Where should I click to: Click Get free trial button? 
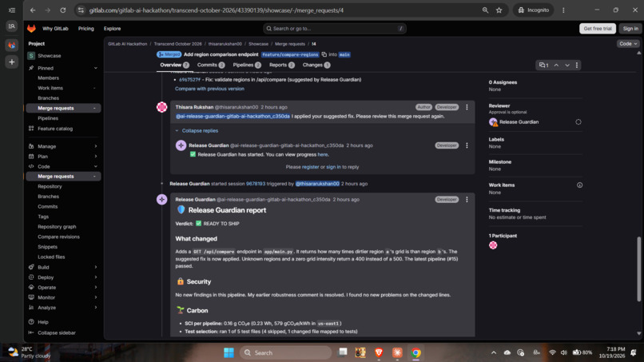click(x=598, y=28)
